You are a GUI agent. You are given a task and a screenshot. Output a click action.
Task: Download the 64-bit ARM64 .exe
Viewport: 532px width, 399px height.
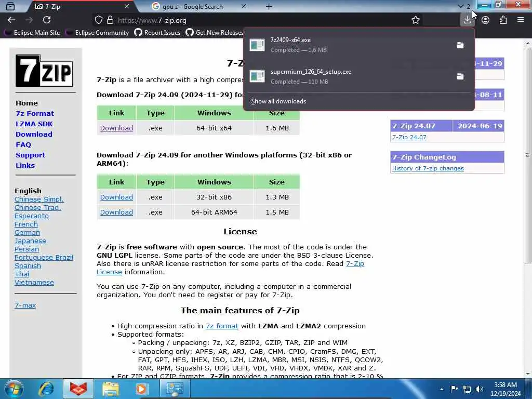coord(116,212)
